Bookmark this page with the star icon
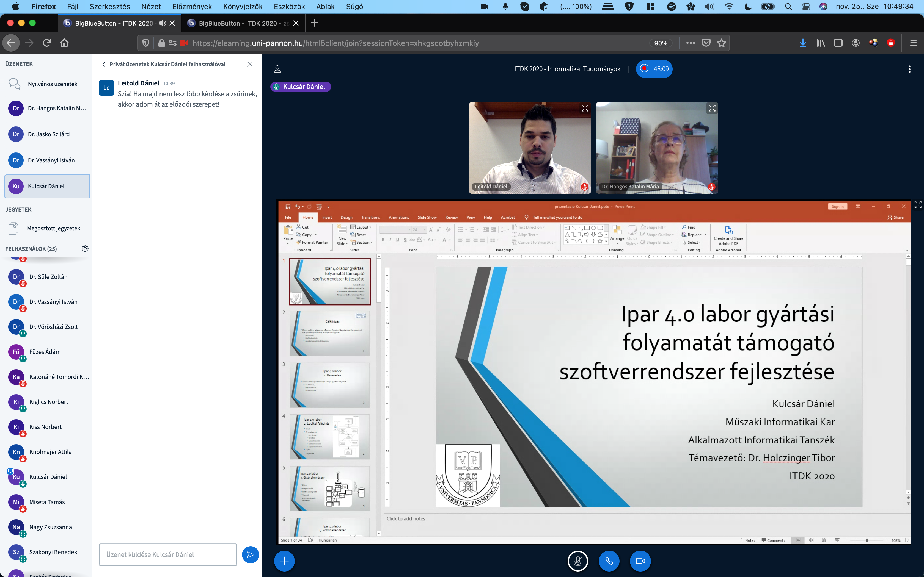This screenshot has width=924, height=577. coord(721,43)
